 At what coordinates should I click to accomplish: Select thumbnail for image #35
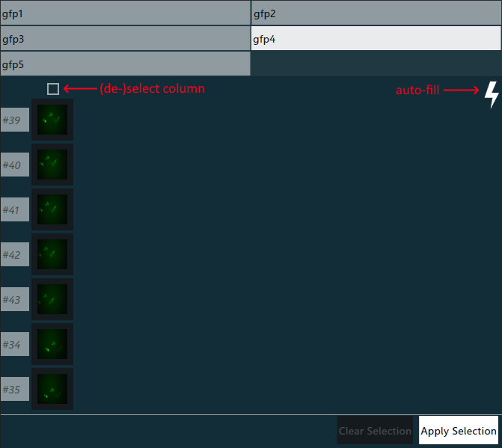52,389
